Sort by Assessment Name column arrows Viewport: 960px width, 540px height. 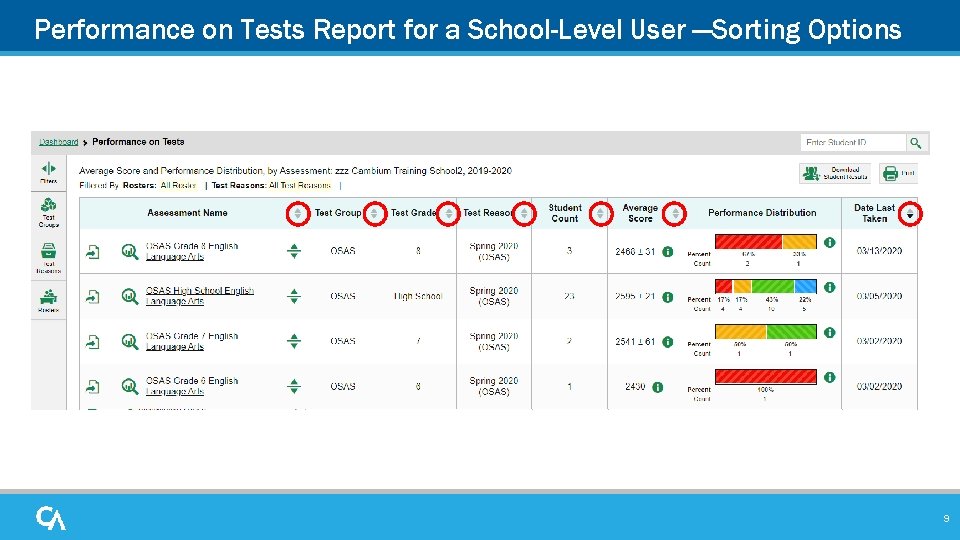298,214
